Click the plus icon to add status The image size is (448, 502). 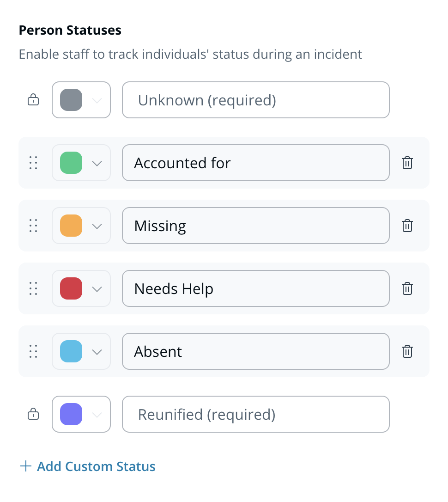click(x=25, y=466)
